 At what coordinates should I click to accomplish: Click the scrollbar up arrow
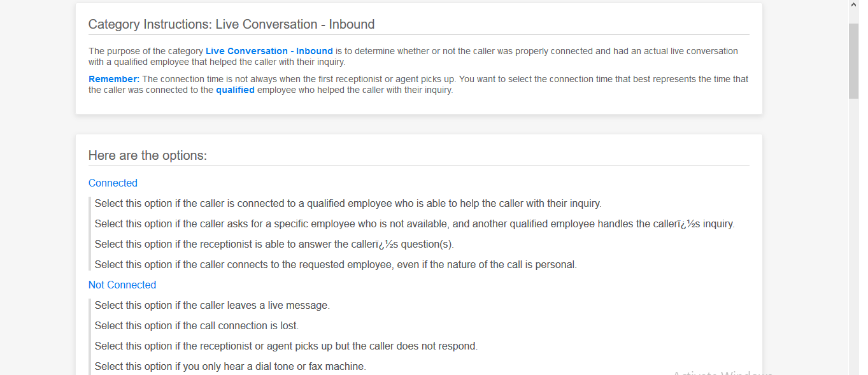pos(853,5)
